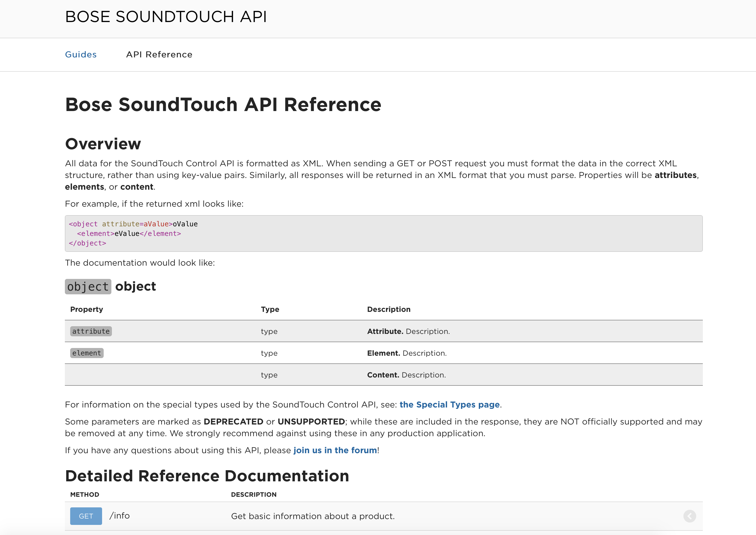
Task: Click the Type column header
Action: coord(270,309)
